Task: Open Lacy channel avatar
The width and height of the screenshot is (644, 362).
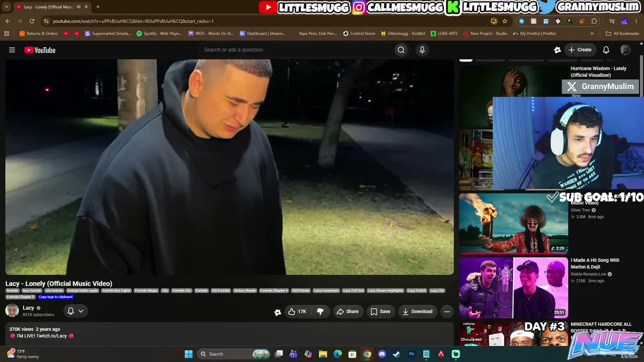Action: pos(12,311)
